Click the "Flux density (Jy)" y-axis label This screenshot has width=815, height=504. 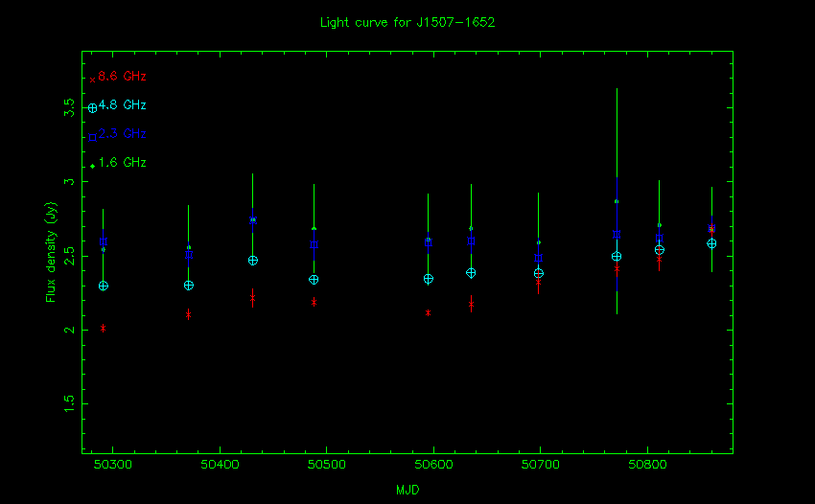[x=51, y=252]
